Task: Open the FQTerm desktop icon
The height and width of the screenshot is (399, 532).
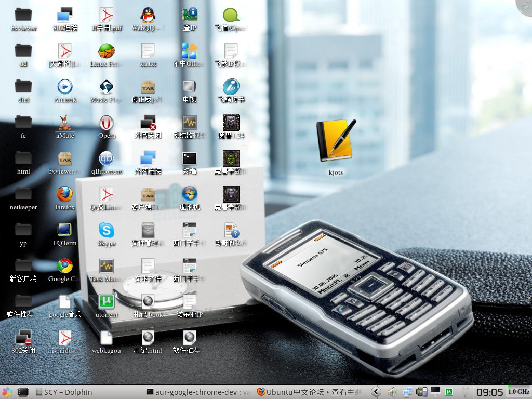Action: click(x=65, y=230)
